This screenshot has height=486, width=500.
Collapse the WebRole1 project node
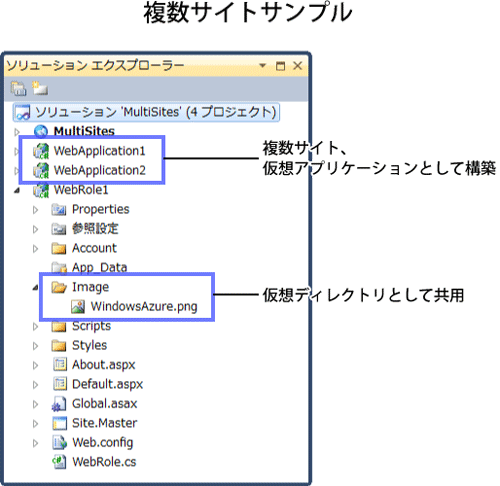click(17, 191)
